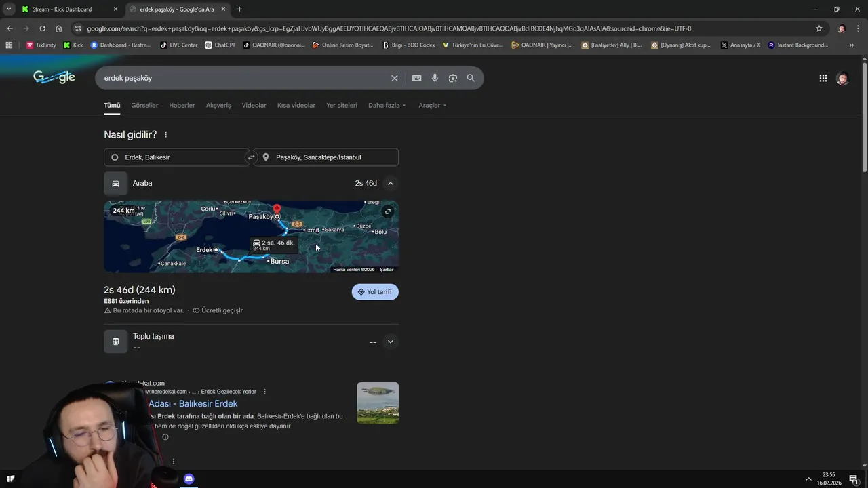Expand the Toplu taşıma section

coord(390,342)
